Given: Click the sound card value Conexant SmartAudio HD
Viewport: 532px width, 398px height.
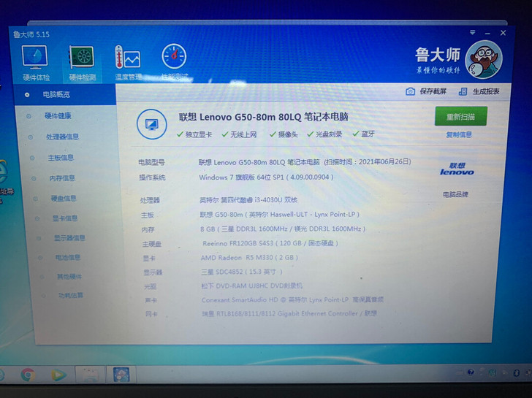Looking at the screenshot, I should (292, 300).
